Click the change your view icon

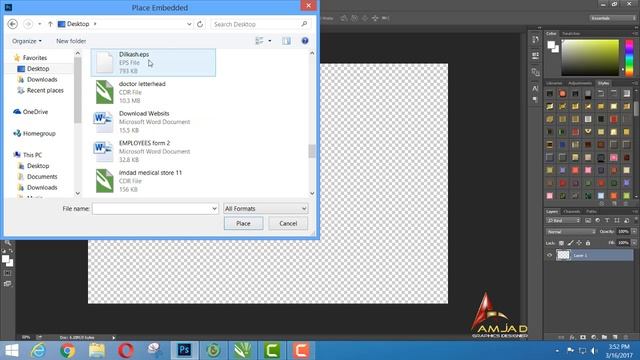[260, 41]
